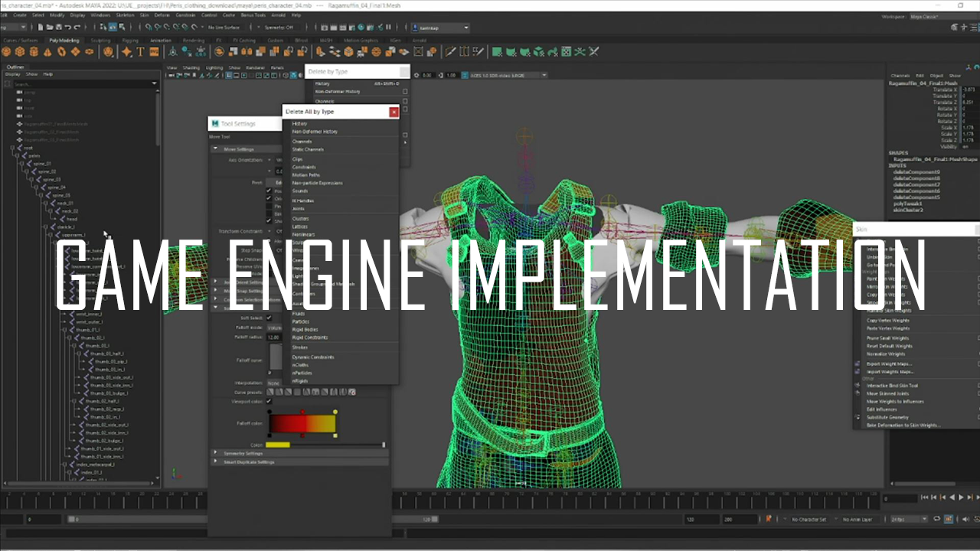Viewport: 980px width, 551px height.
Task: Collapse the spine_02 joint in the Outliner
Action: 27,171
